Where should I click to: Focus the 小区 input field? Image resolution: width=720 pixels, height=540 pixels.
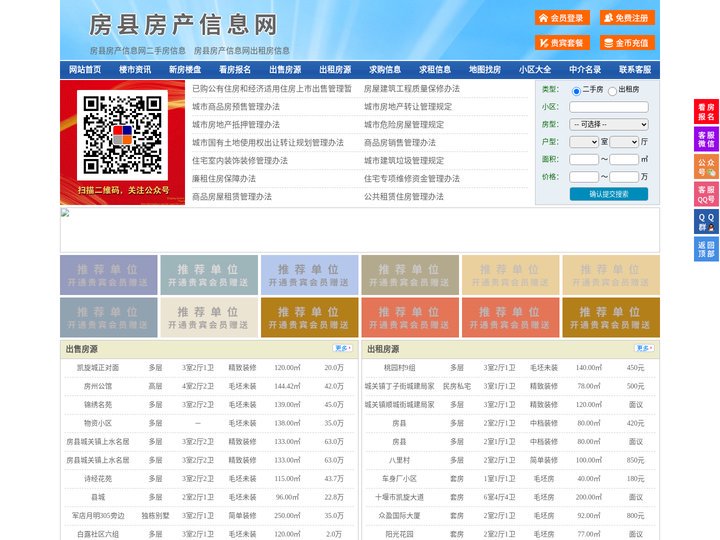(609, 107)
